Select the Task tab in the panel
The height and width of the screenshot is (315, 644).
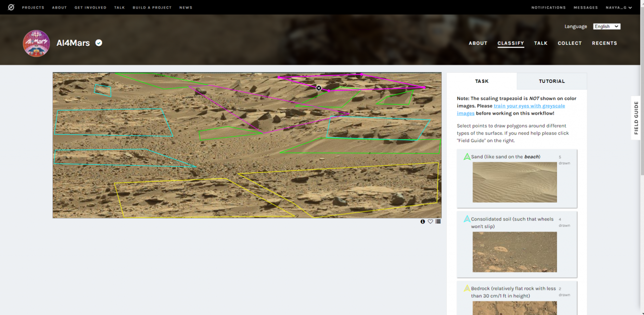[481, 81]
